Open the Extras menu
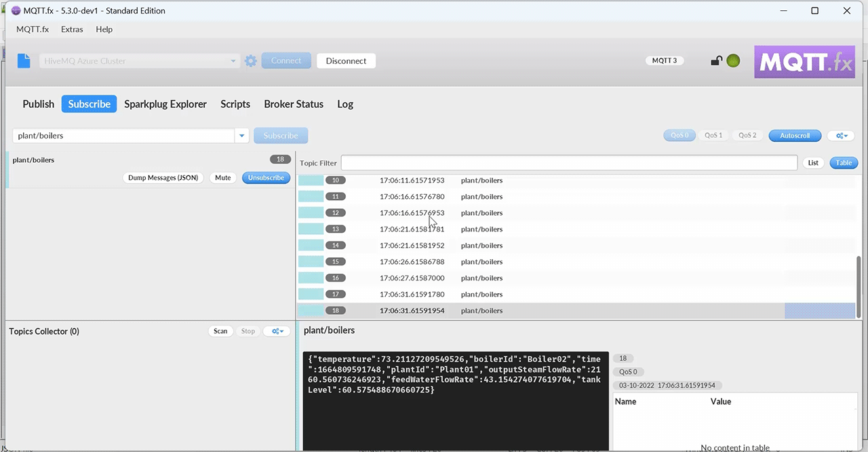This screenshot has width=868, height=452. [72, 29]
